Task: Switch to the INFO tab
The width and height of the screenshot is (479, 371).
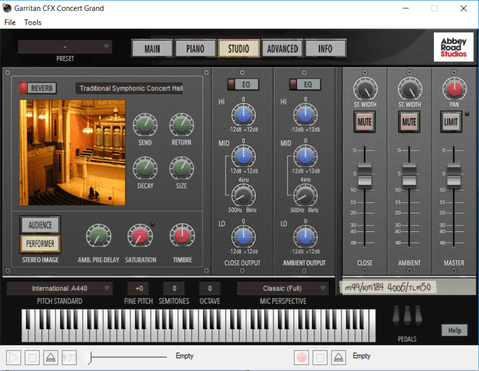Action: [325, 49]
